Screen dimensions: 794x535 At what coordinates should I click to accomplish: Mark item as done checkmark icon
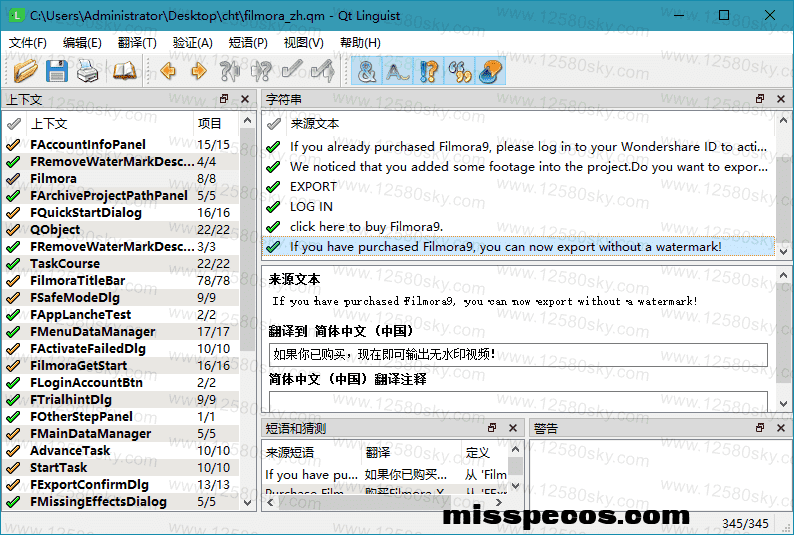click(292, 71)
